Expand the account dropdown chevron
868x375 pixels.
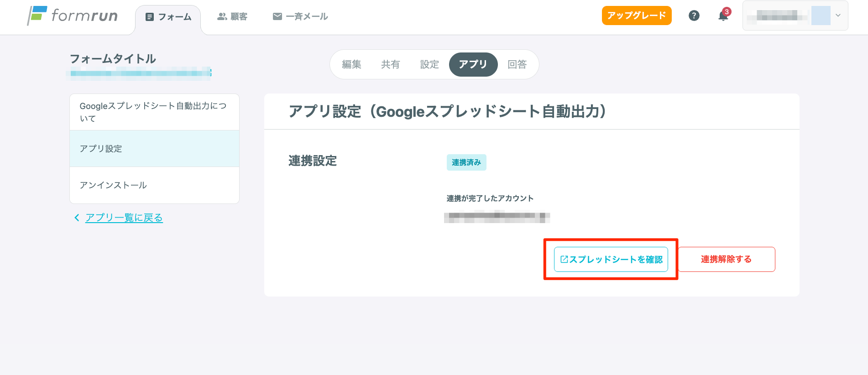point(838,16)
